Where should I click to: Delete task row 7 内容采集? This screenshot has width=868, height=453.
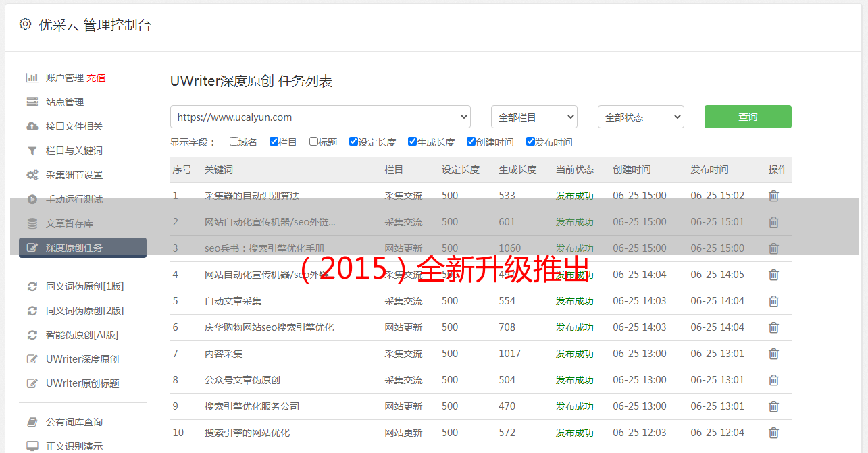tap(773, 354)
